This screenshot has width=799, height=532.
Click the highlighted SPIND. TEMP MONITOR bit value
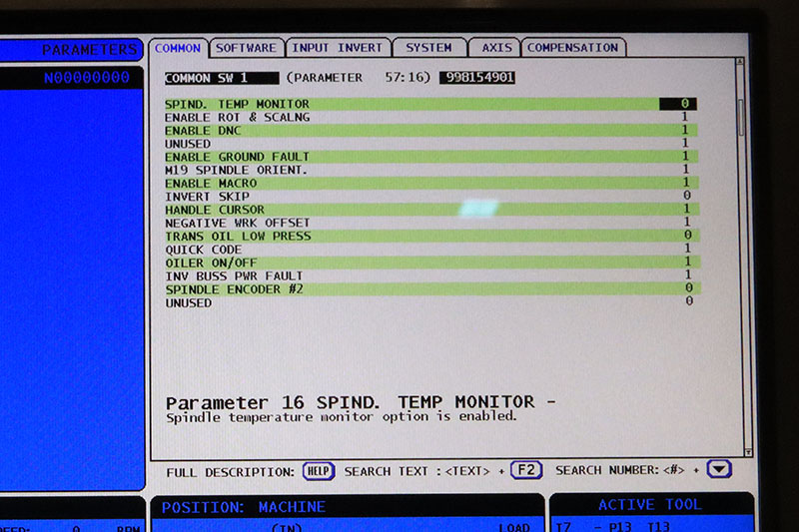tap(678, 104)
